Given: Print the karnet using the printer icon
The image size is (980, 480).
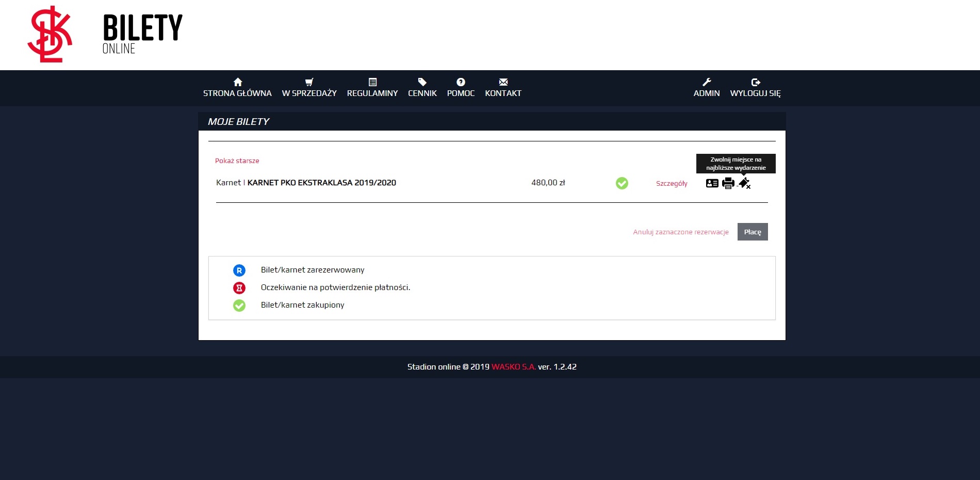Looking at the screenshot, I should pos(728,183).
